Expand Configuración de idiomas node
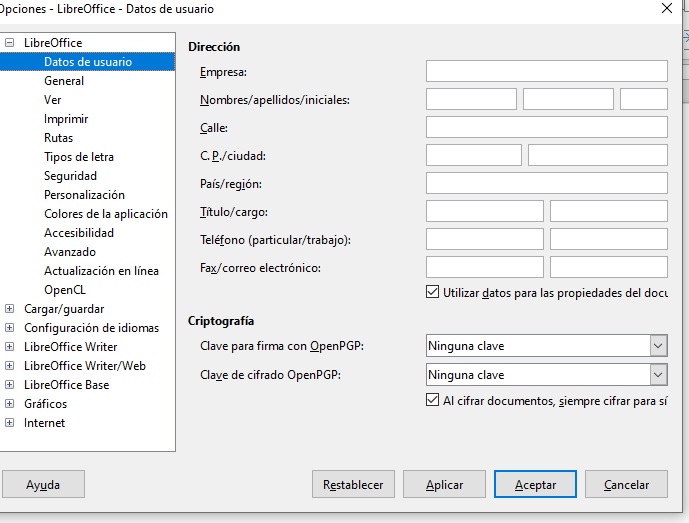The width and height of the screenshot is (689, 523). [9, 328]
